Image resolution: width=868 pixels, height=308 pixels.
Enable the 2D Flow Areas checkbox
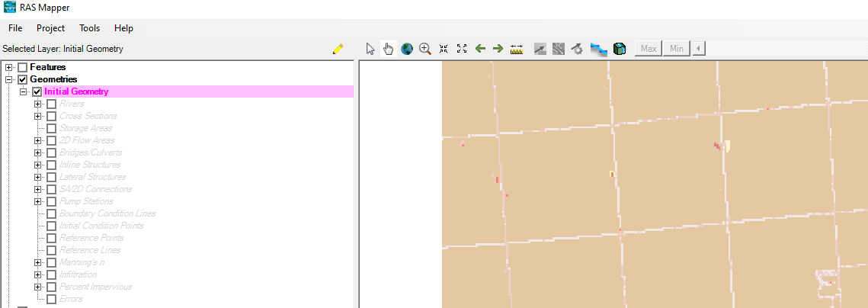pyautogui.click(x=52, y=140)
